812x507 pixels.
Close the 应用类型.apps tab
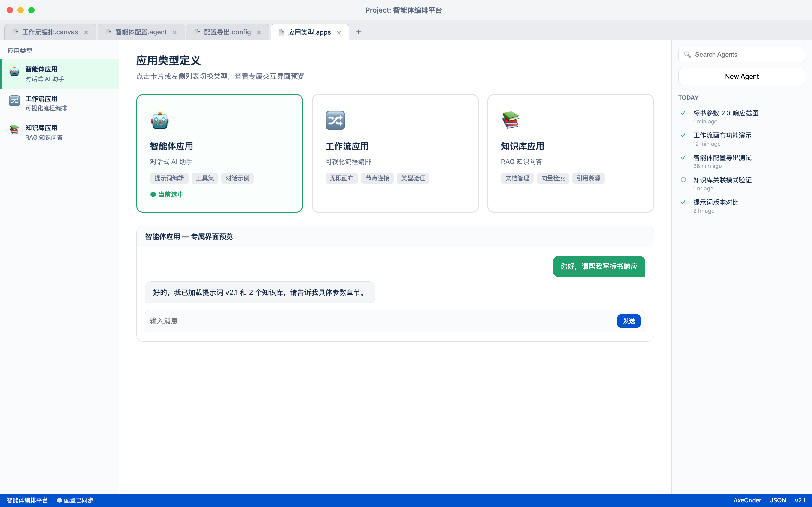(339, 32)
